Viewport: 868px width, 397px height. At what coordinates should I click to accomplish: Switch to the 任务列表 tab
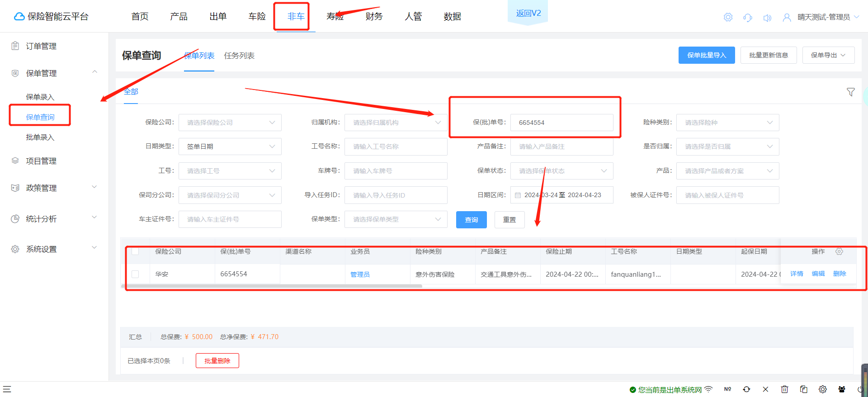[x=239, y=56]
